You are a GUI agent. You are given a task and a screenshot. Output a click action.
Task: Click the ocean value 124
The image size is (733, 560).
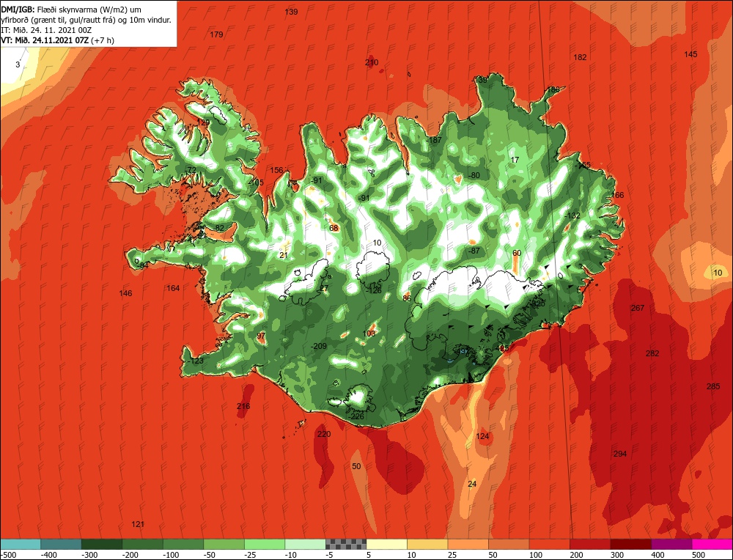482,437
